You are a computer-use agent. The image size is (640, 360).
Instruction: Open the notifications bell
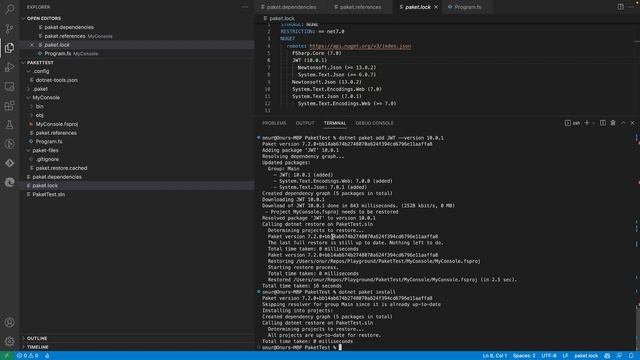[631, 356]
